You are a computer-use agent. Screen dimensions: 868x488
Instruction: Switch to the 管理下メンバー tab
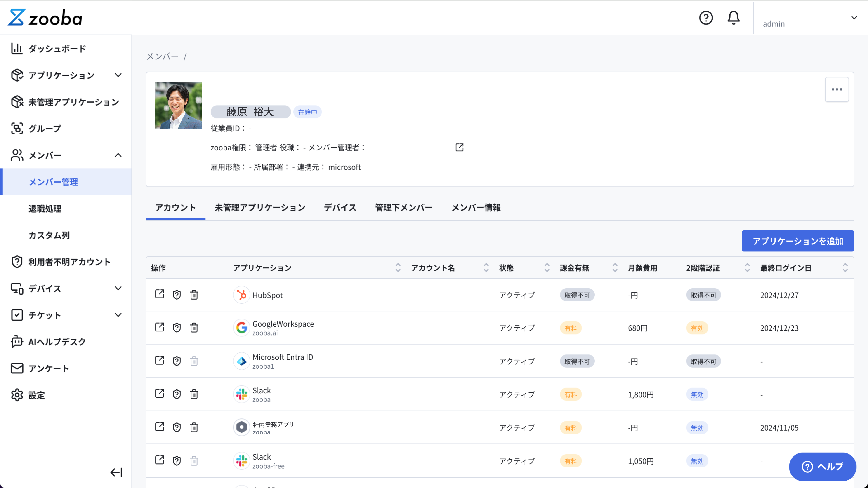pyautogui.click(x=404, y=207)
